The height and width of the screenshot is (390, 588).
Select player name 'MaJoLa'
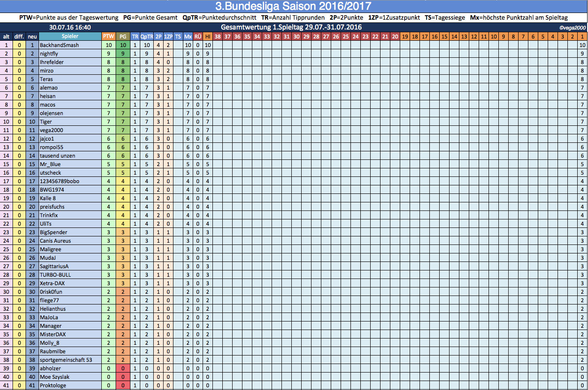[49, 317]
